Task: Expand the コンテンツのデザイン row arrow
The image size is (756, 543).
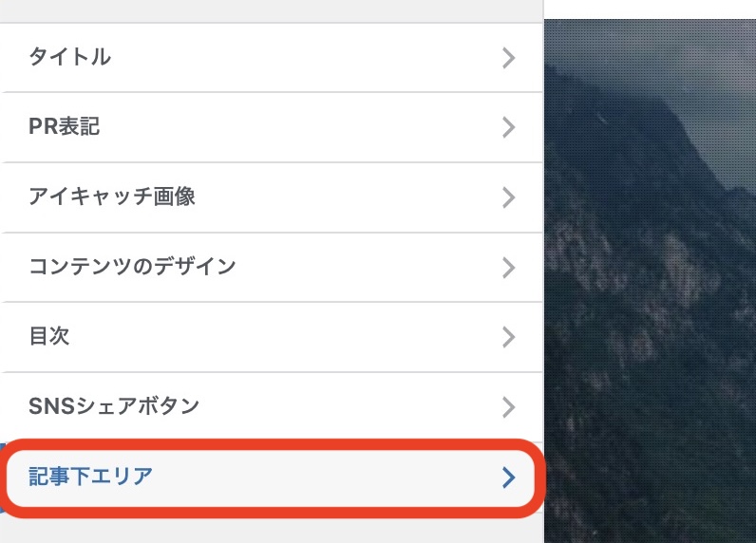Action: [x=509, y=268]
